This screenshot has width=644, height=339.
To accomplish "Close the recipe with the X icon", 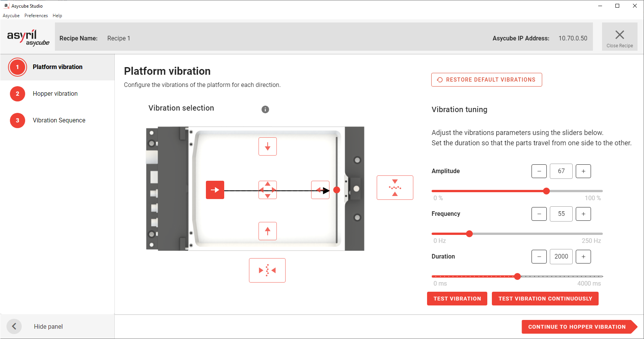I will tap(620, 37).
